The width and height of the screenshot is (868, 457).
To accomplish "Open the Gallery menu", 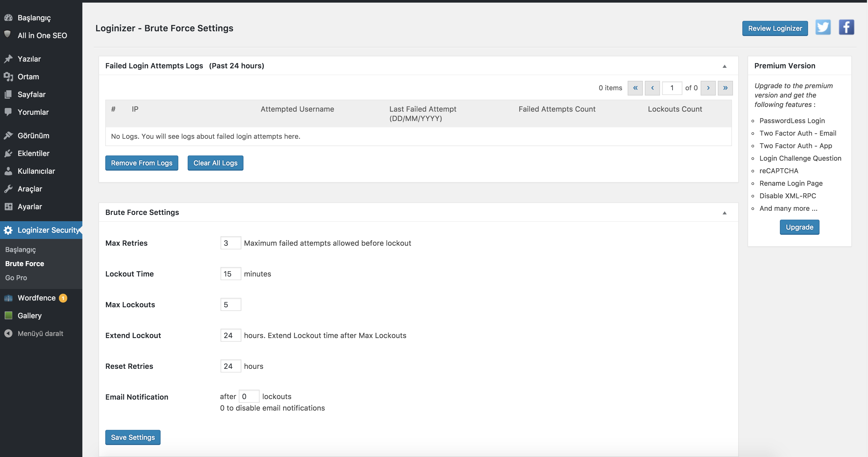I will [41, 315].
